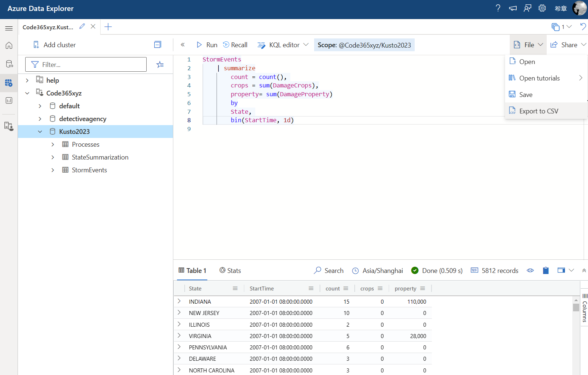Open the settings gear icon
The image size is (588, 375).
[542, 8]
